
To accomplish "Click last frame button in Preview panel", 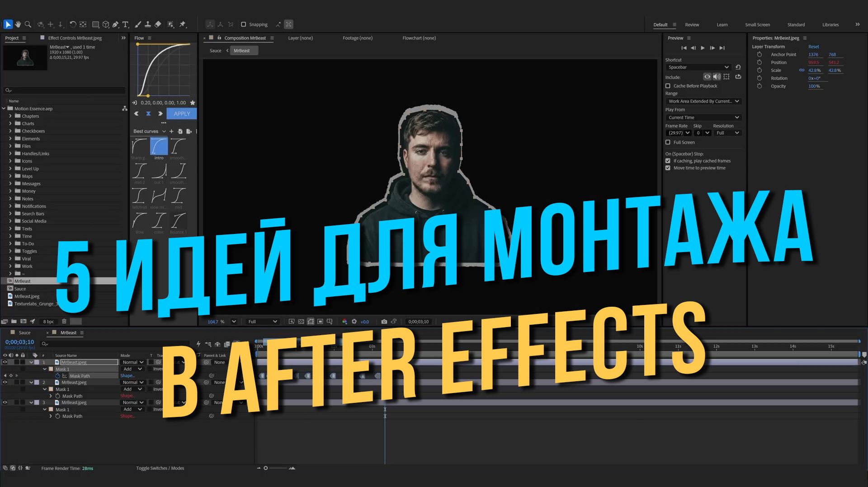I will (x=722, y=48).
